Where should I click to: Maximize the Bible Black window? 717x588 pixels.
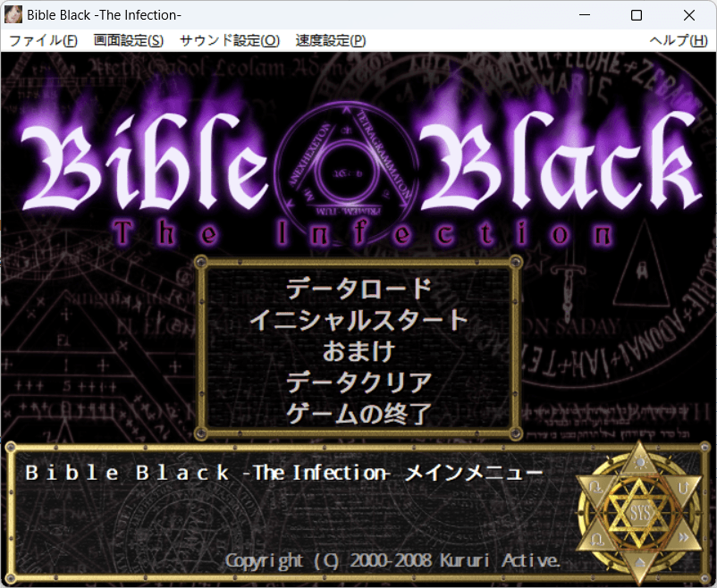click(x=637, y=15)
